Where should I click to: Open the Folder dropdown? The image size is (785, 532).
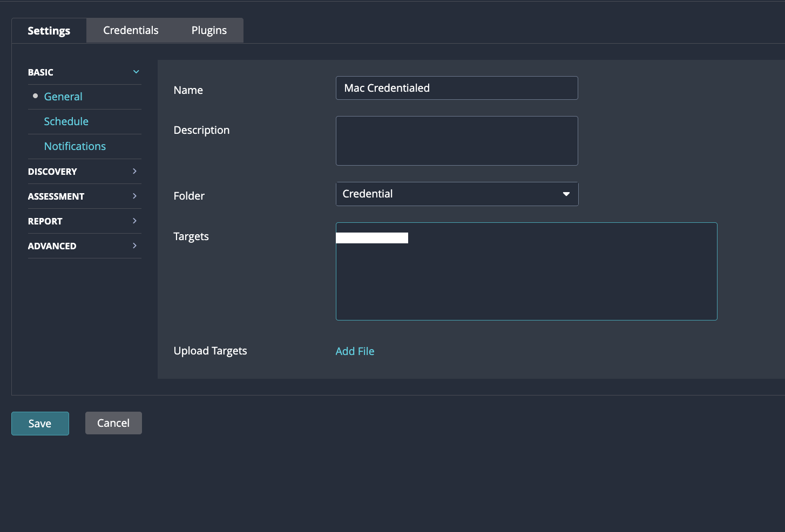(457, 194)
